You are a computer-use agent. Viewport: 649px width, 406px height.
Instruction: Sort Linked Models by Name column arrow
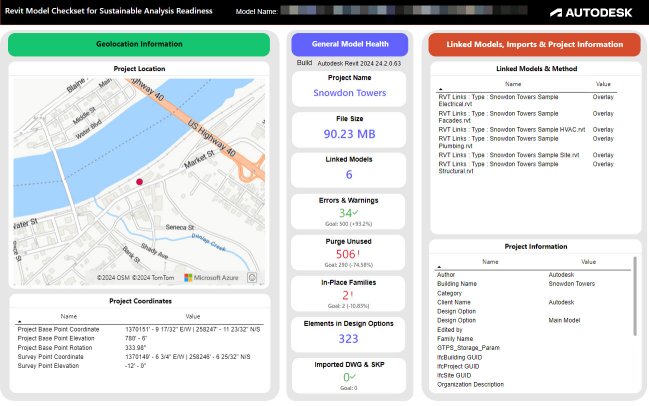tap(440, 89)
